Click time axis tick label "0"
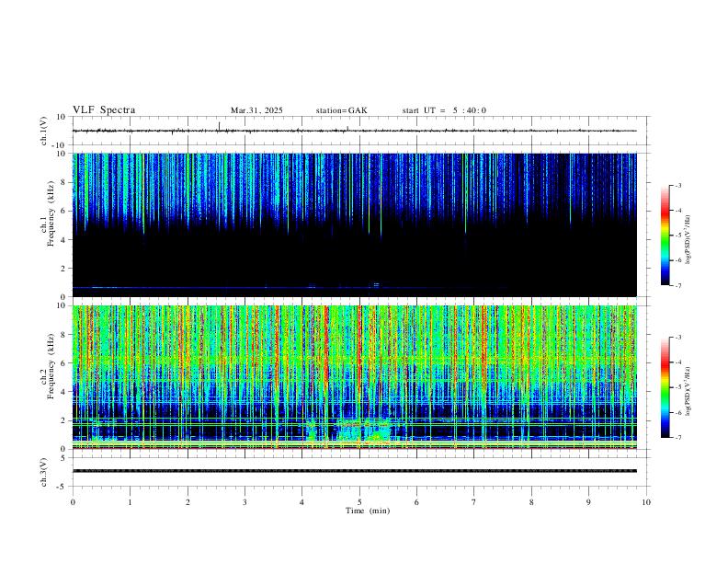 [73, 502]
